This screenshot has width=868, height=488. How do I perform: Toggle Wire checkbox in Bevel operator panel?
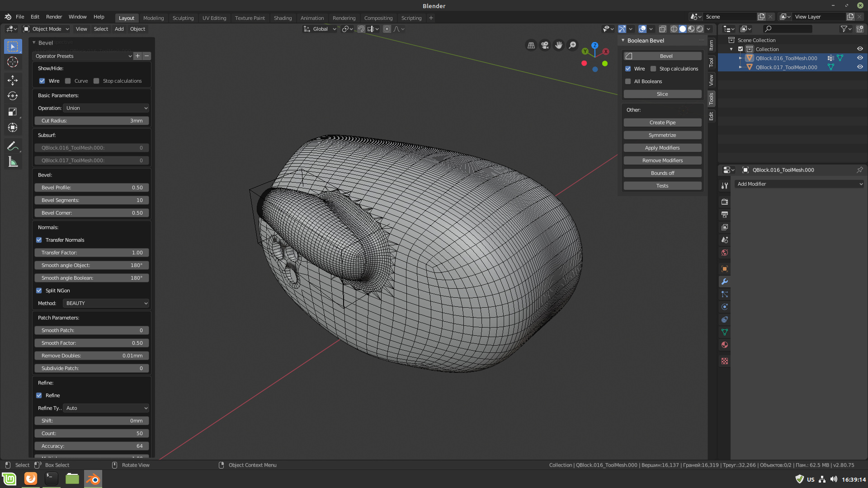[x=42, y=81]
